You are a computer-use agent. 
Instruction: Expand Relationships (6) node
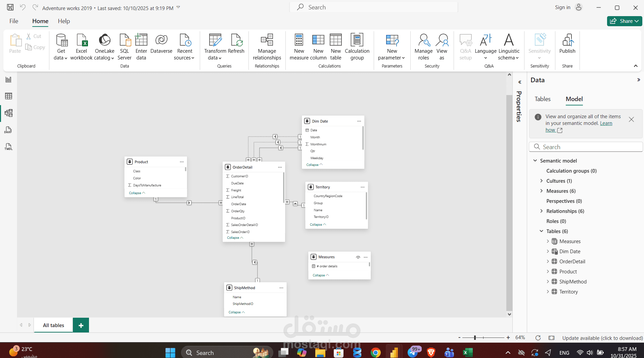click(x=541, y=211)
